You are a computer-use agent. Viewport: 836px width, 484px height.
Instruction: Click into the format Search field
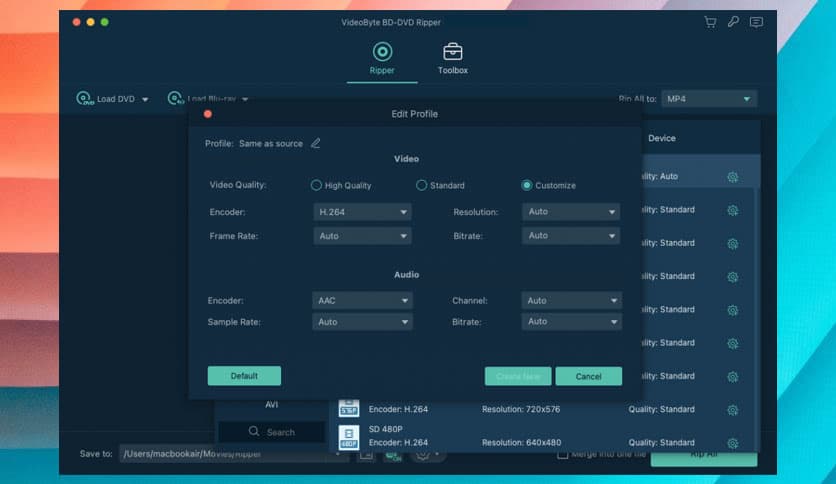272,432
